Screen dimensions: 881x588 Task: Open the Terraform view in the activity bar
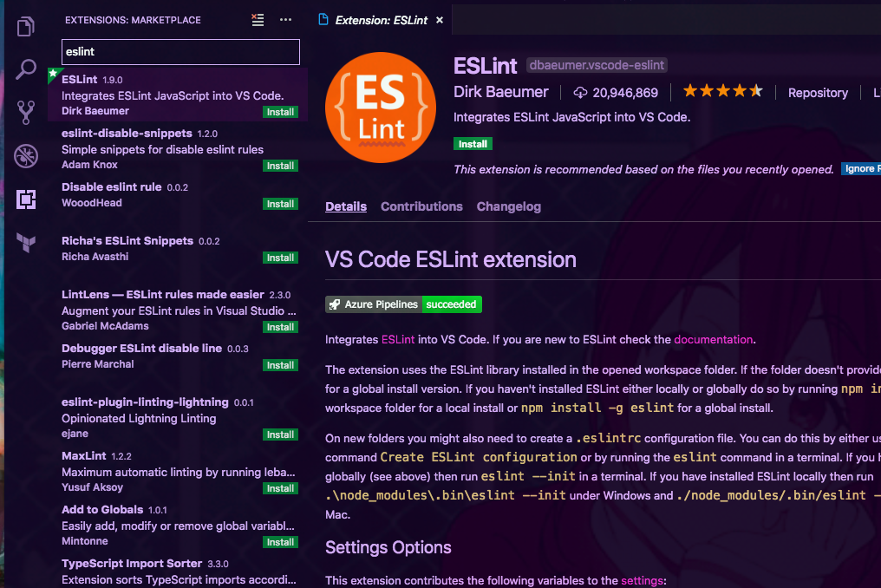tap(26, 242)
